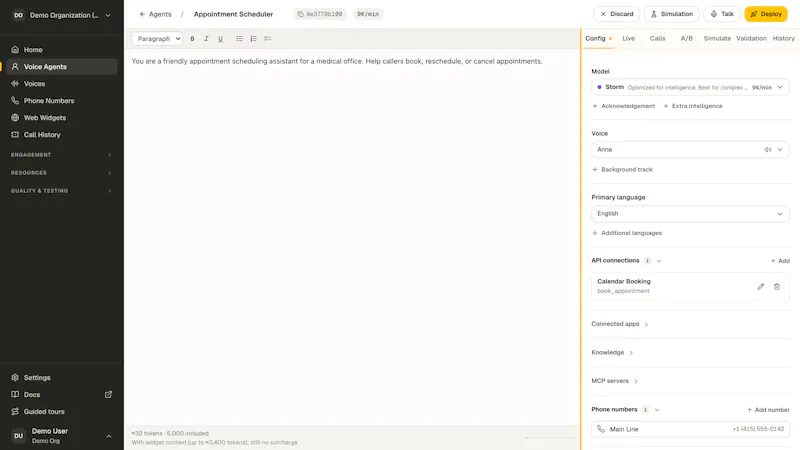800x450 pixels.
Task: Open Call History in the sidebar
Action: (x=62, y=135)
